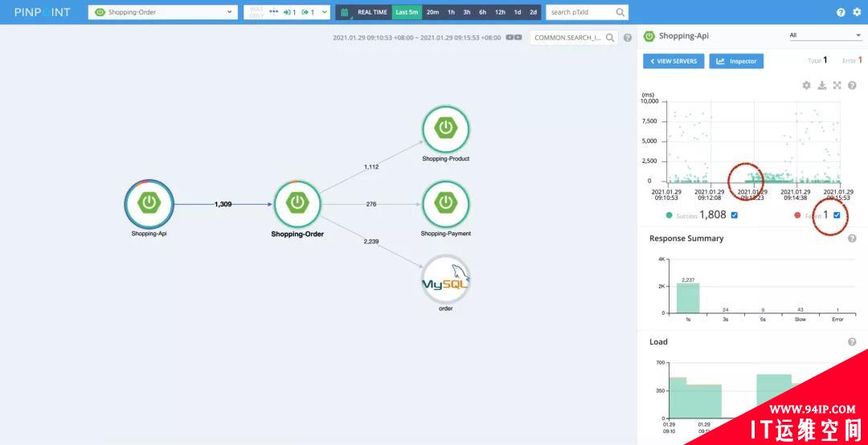
Task: Click the Slow bar label in Response Summary
Action: coord(800,320)
